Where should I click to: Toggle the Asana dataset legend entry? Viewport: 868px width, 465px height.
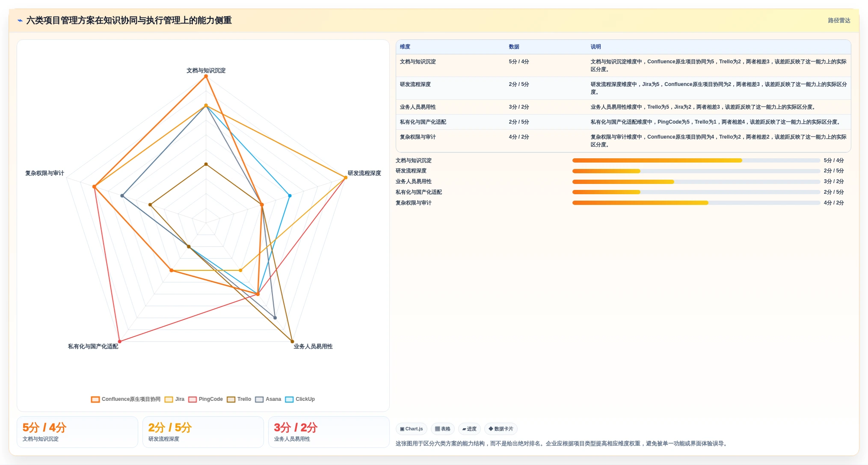point(268,399)
